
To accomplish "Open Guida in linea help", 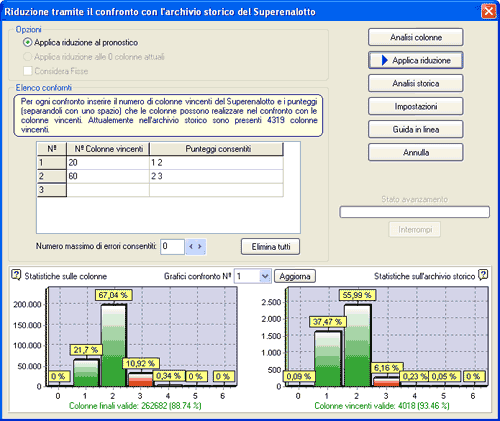I will tap(416, 129).
